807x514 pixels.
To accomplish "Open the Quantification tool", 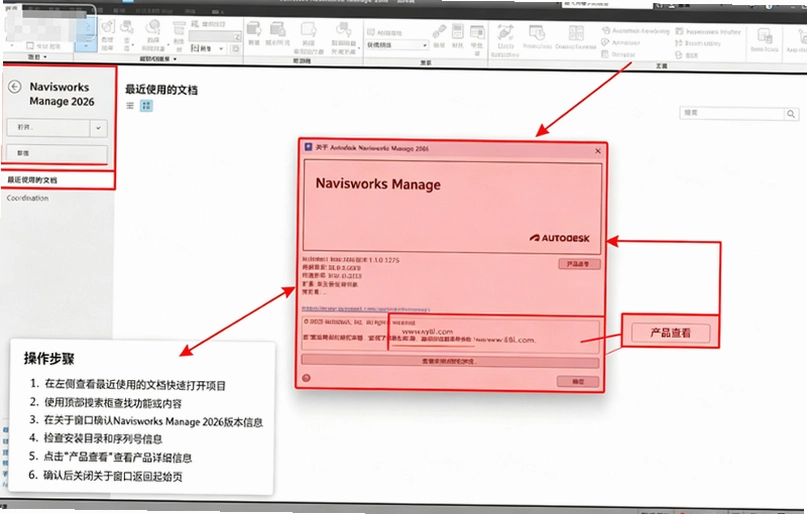I will (x=576, y=38).
